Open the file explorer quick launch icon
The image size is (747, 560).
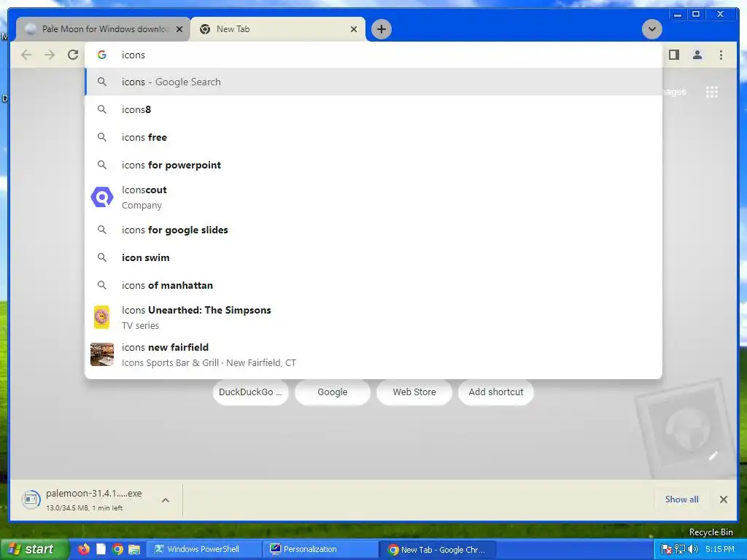pos(134,549)
